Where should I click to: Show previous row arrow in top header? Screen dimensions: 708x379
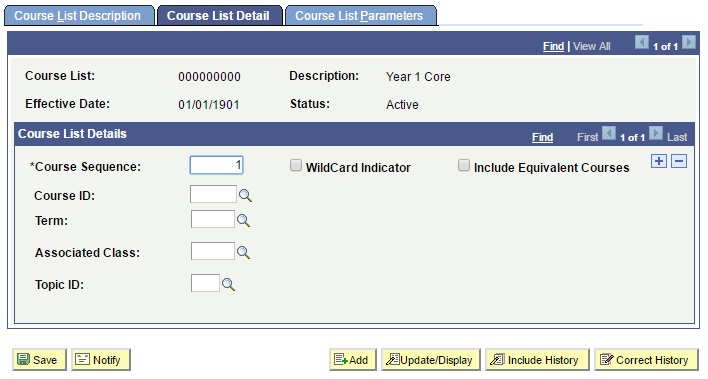(642, 42)
